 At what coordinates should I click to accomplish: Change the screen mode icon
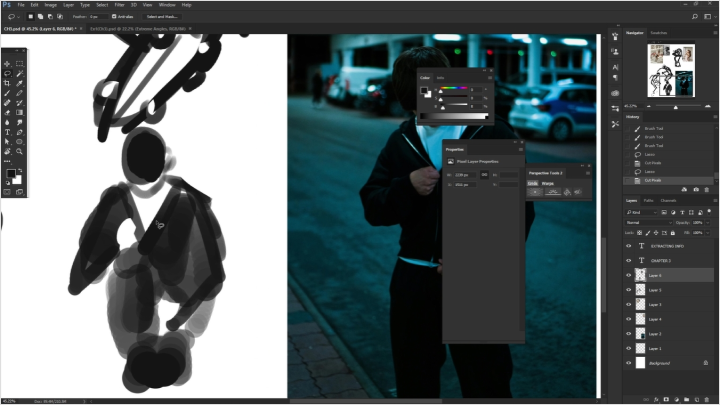(x=20, y=192)
